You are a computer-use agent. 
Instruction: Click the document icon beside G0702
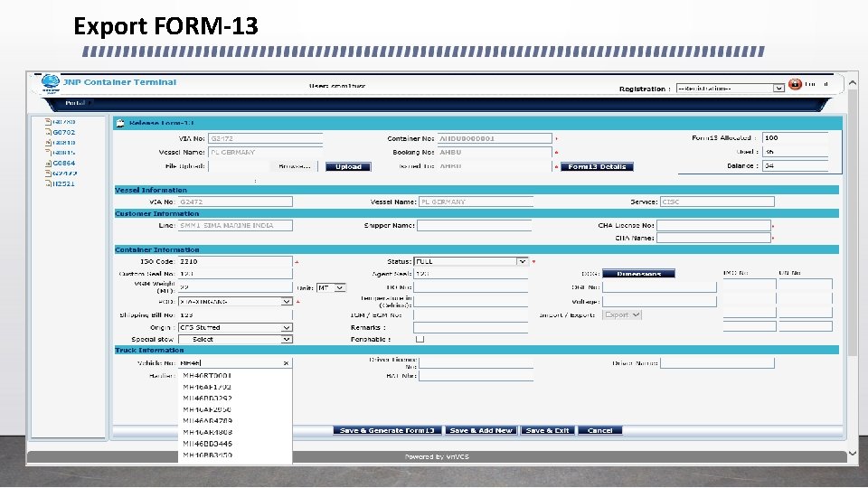[x=48, y=132]
